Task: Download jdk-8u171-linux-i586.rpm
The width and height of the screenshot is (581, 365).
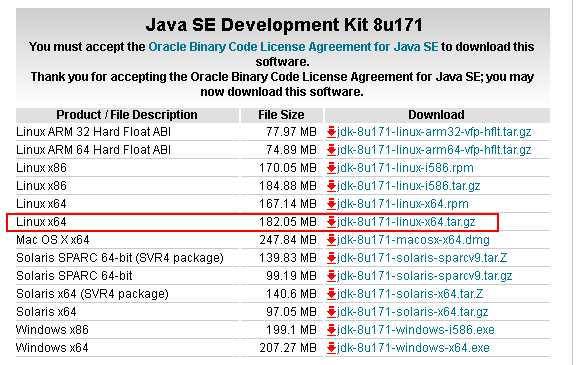Action: click(405, 168)
